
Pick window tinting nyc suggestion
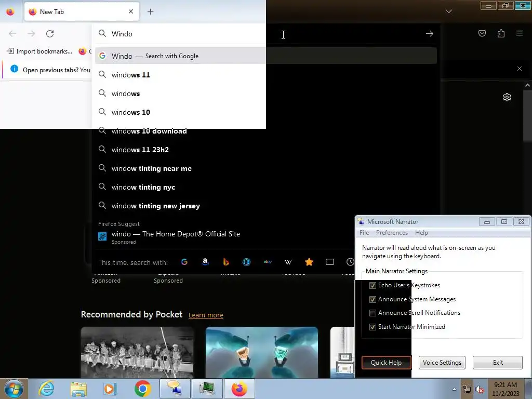[x=266, y=187]
